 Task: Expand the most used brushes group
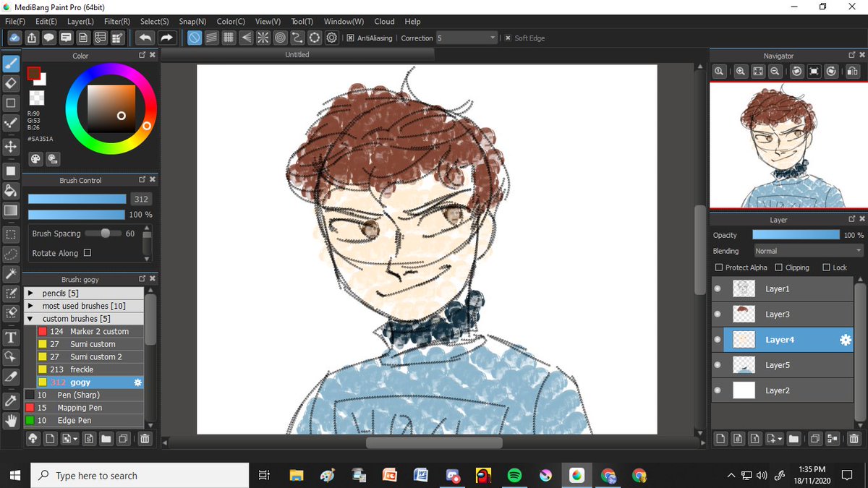[x=30, y=306]
